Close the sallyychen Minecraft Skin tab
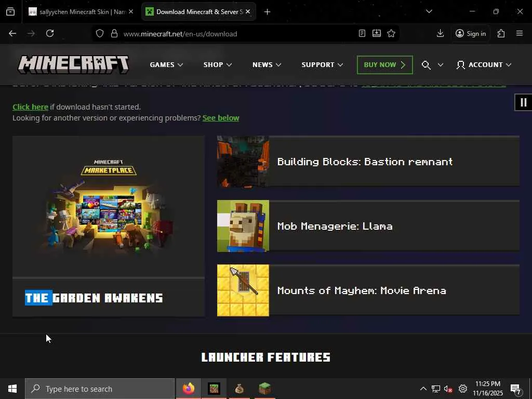The width and height of the screenshot is (532, 399). pos(131,11)
